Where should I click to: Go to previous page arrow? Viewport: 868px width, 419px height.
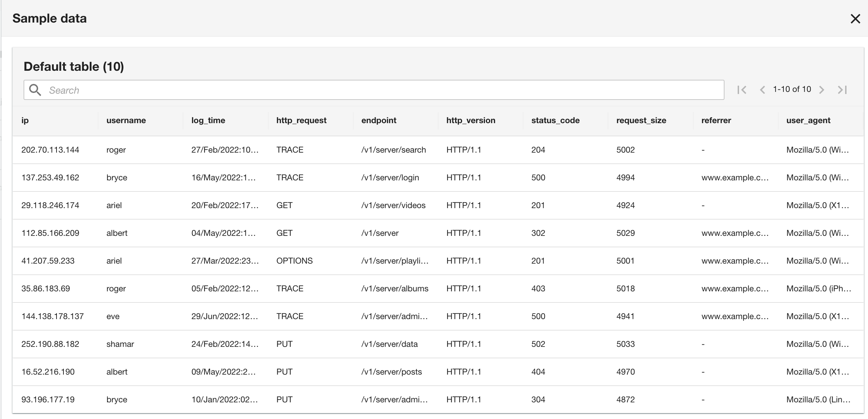[762, 90]
